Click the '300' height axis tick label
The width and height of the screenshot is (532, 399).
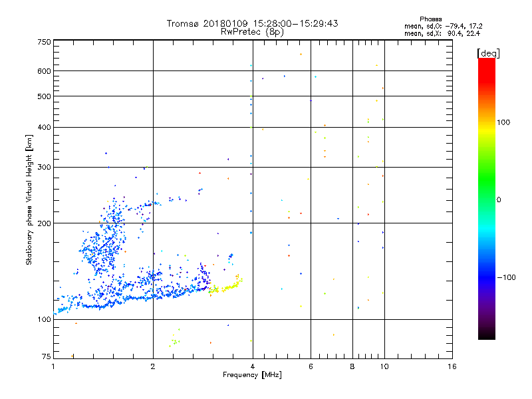[44, 168]
